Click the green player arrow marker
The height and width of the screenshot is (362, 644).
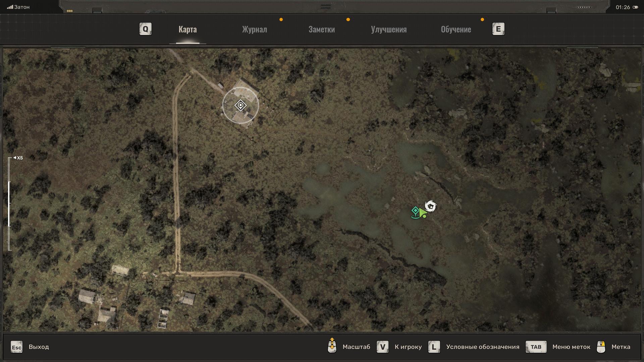point(423,213)
